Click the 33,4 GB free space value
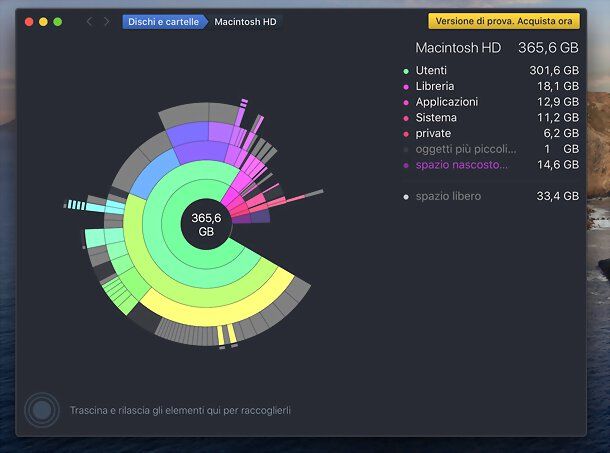 pyautogui.click(x=557, y=196)
